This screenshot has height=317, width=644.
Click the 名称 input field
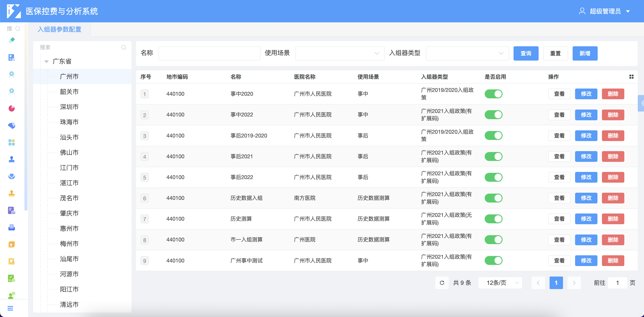pos(209,53)
